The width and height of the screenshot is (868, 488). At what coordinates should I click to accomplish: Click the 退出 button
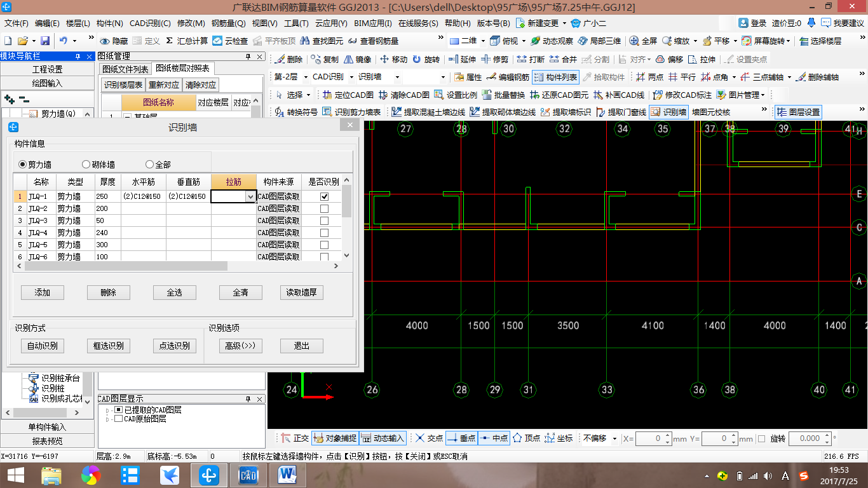(x=302, y=346)
